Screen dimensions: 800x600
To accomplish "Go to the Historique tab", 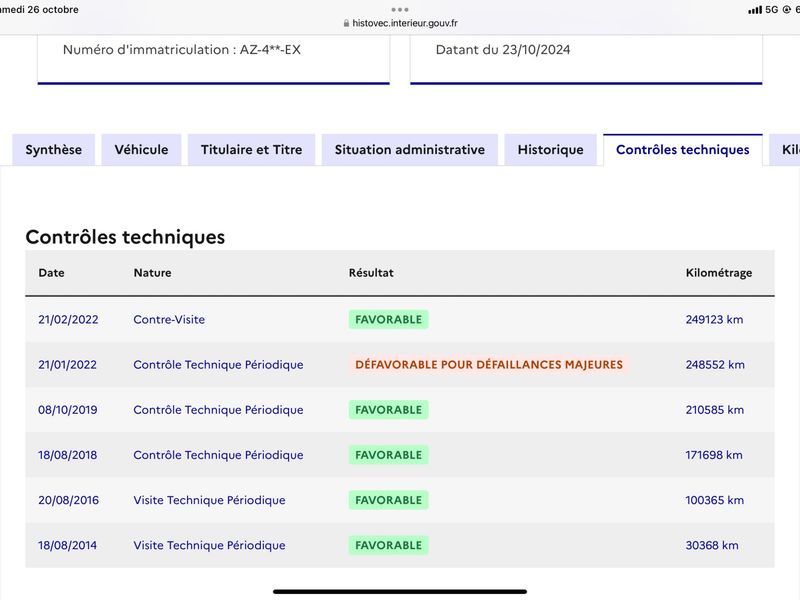I will (x=551, y=149).
